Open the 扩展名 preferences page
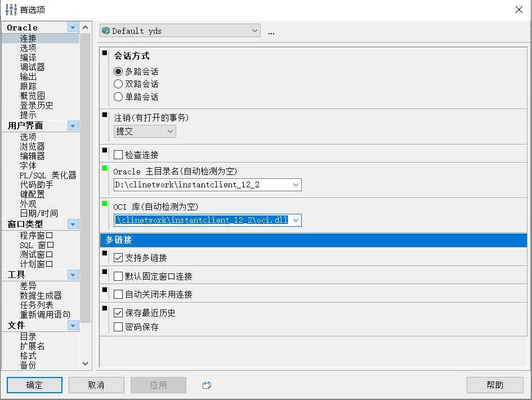This screenshot has height=400, width=532. [32, 346]
